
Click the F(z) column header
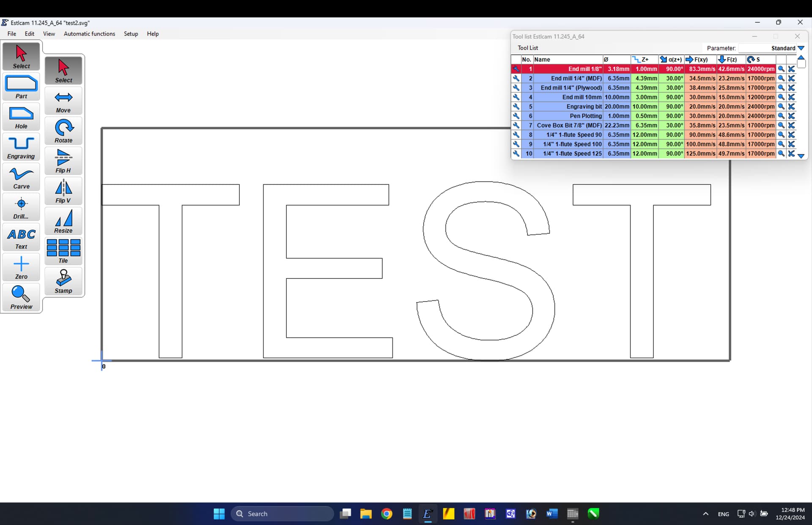pyautogui.click(x=731, y=59)
